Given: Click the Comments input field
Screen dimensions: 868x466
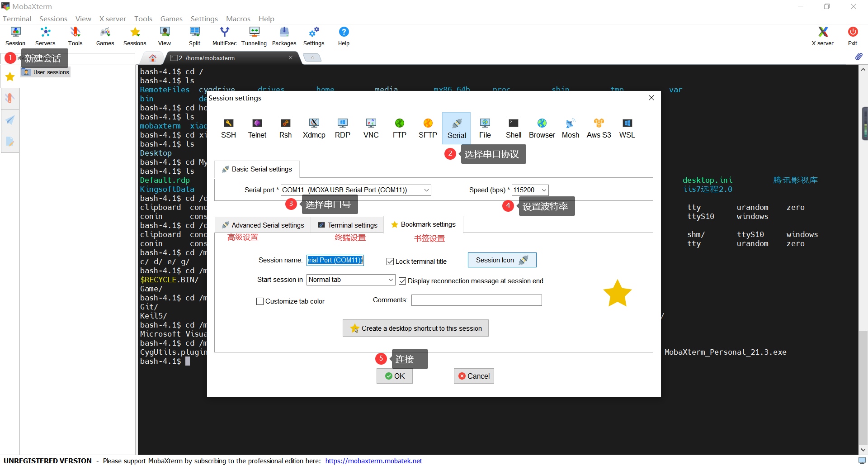Looking at the screenshot, I should 476,300.
